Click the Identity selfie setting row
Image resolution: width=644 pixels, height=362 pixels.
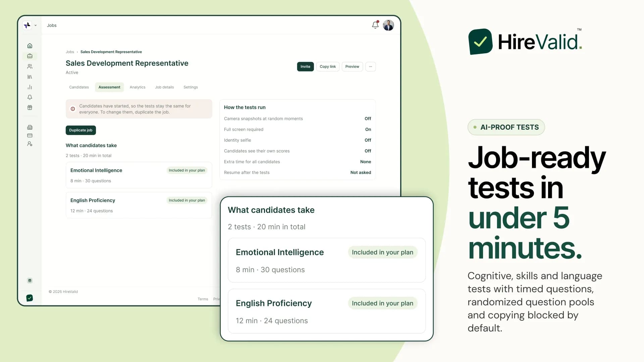[298, 140]
